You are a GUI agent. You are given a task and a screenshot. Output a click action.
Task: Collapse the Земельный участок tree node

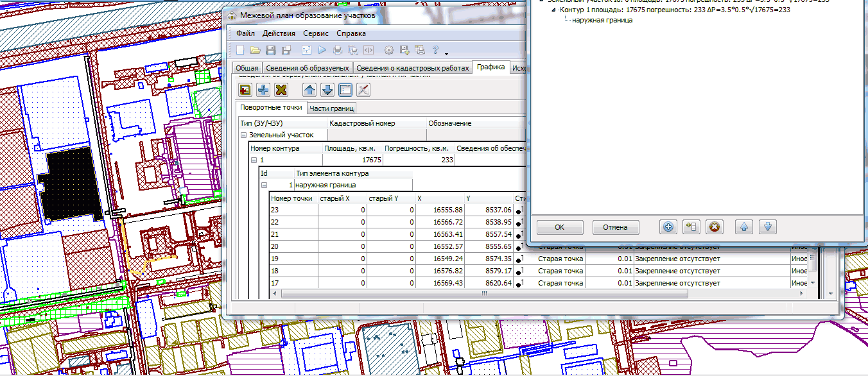pos(243,135)
